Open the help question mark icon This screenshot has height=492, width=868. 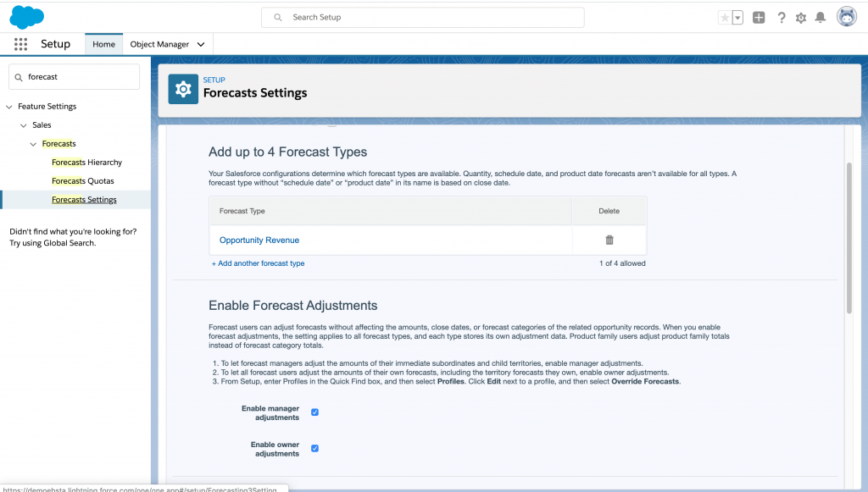coord(781,18)
